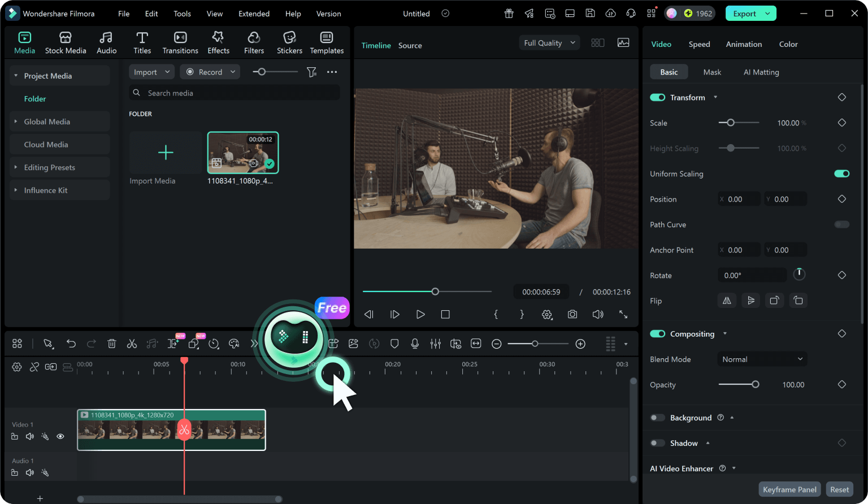Click the split scissors icon in timeline toolbar
This screenshot has height=504, width=868.
coord(132,344)
